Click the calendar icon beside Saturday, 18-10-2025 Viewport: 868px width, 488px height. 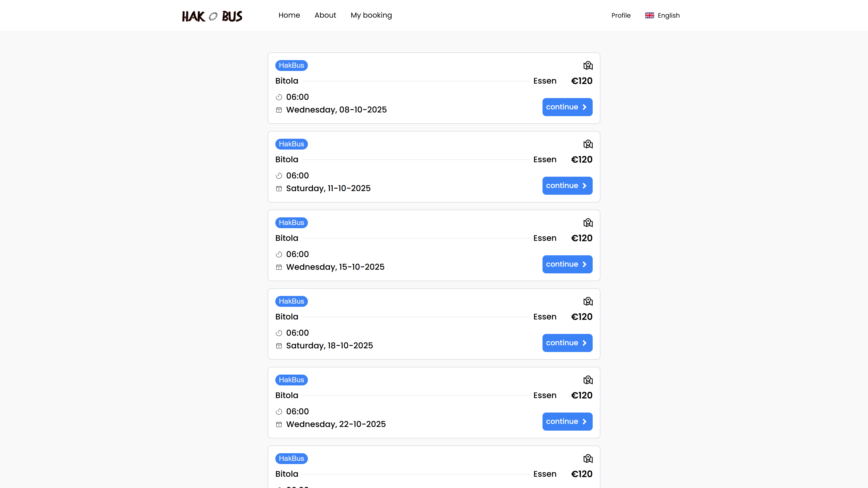pos(279,346)
